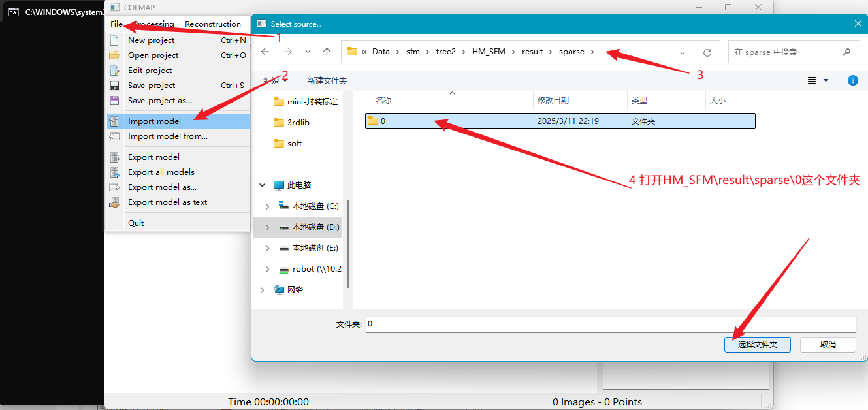Select folder 0 in file list
868x410 pixels.
coord(560,121)
